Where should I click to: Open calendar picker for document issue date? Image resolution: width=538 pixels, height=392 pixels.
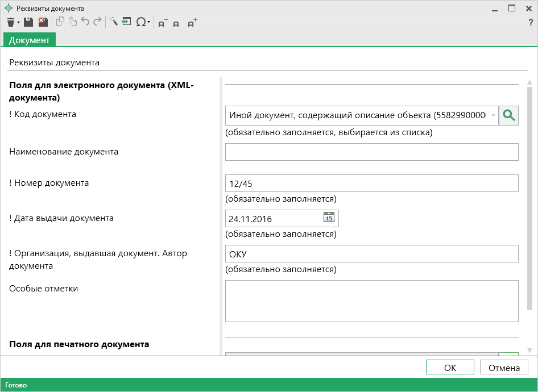pos(329,218)
